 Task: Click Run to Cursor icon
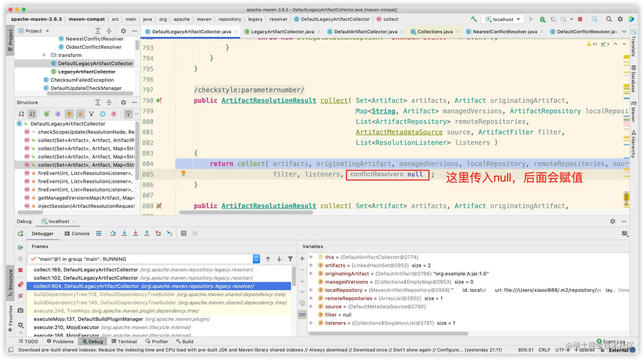pos(170,233)
